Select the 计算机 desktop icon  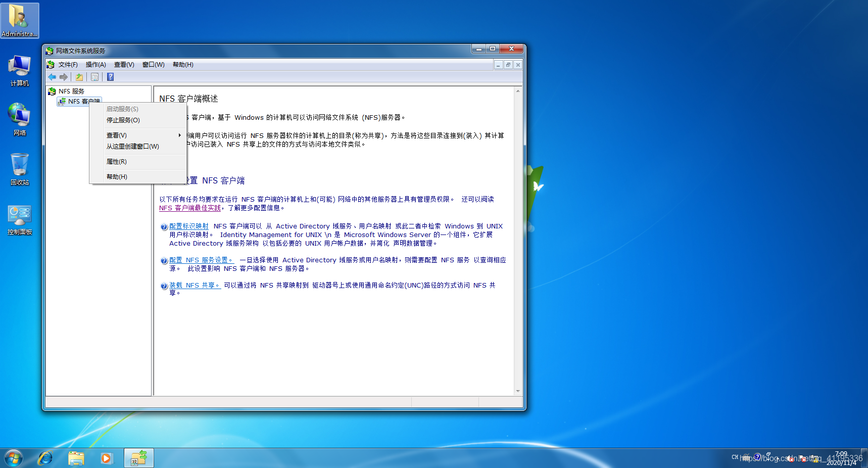pyautogui.click(x=20, y=71)
